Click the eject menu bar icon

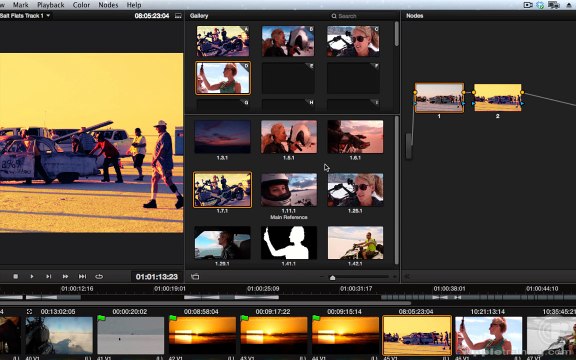(569, 5)
